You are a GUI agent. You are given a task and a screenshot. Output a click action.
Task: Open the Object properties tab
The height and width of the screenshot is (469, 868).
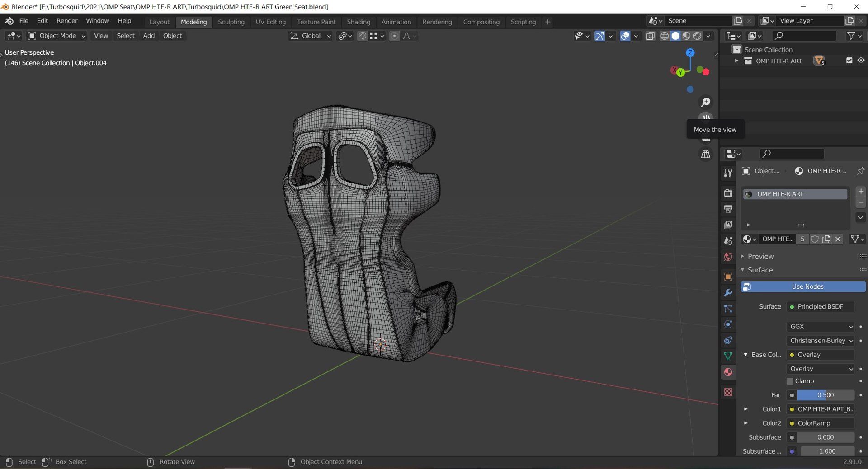coord(728,277)
